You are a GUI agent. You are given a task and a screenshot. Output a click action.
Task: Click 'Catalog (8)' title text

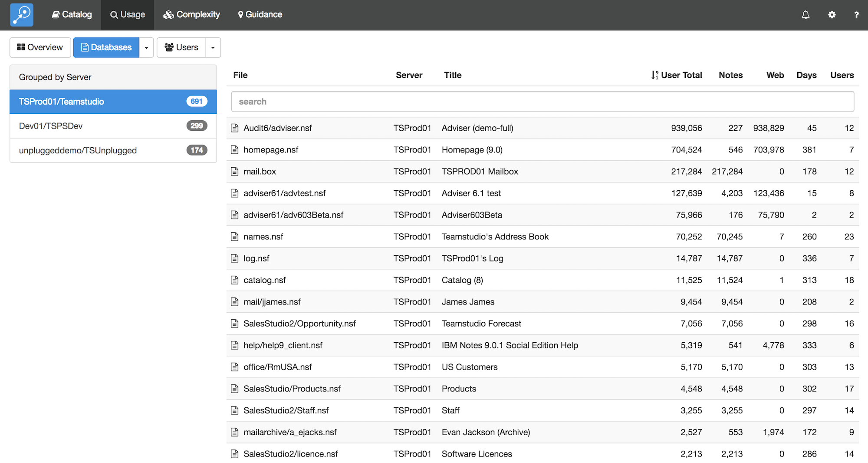click(462, 280)
